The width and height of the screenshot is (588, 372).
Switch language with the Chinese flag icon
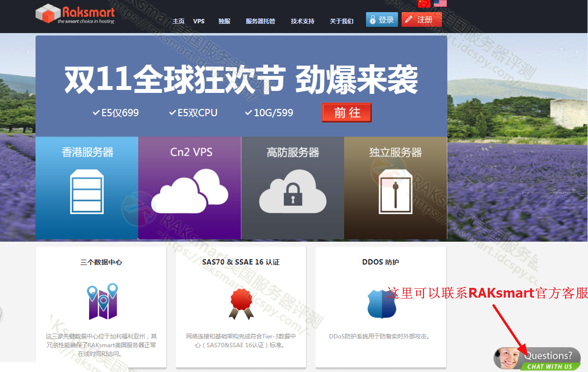tap(424, 3)
